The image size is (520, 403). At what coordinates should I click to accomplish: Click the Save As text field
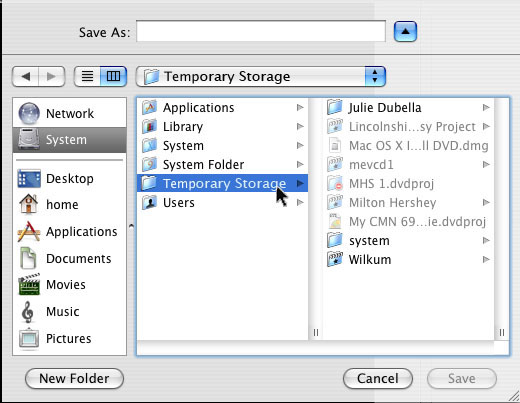(x=261, y=31)
